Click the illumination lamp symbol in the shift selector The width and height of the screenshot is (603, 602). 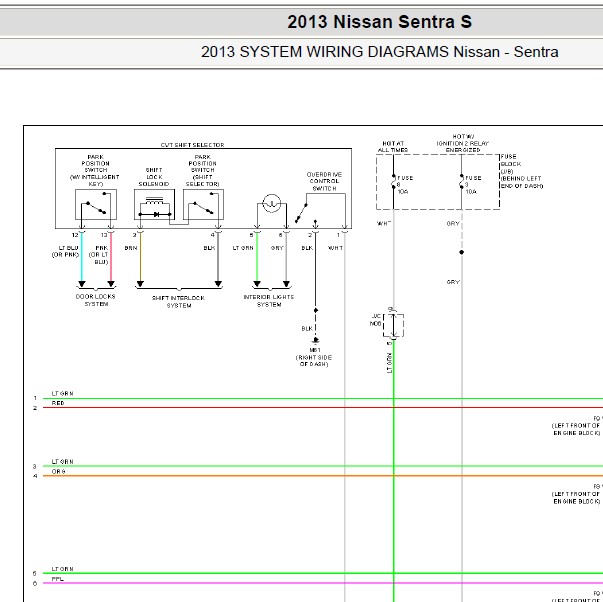pos(272,203)
